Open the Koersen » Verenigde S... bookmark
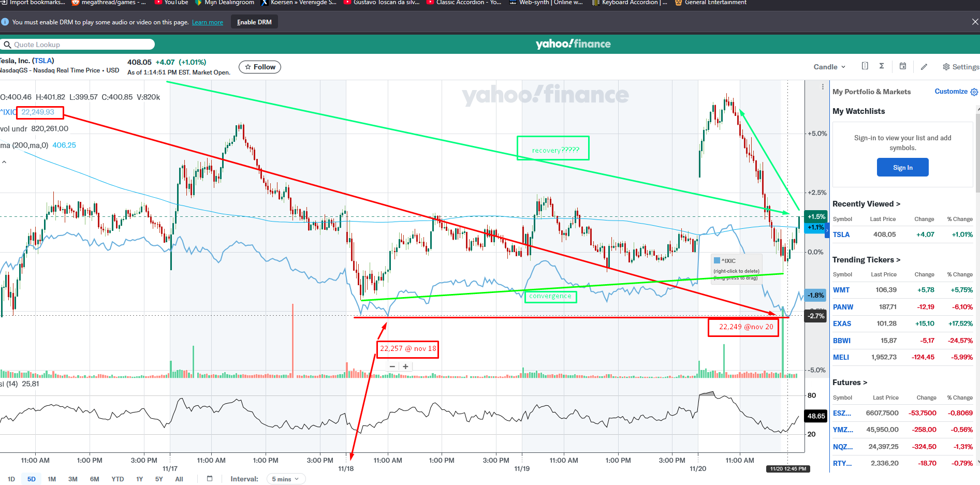 [x=299, y=3]
